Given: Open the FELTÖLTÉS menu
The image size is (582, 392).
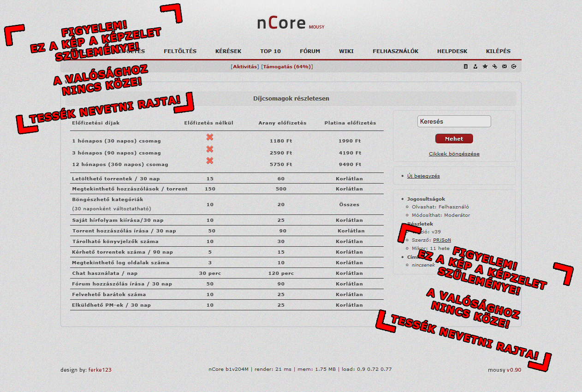Looking at the screenshot, I should (x=180, y=51).
